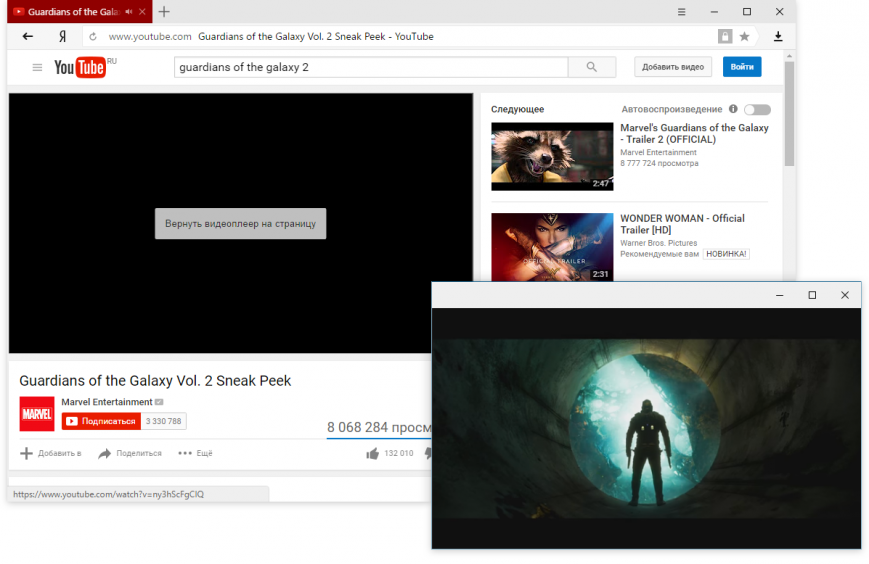869x564 pixels.
Task: Open YouTube guide hamburger menu
Action: pos(37,68)
